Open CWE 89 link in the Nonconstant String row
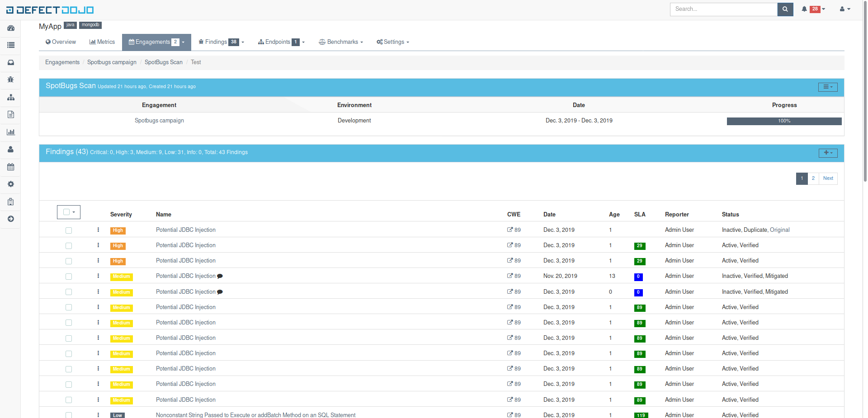Viewport: 868px width, 418px height. click(x=514, y=415)
